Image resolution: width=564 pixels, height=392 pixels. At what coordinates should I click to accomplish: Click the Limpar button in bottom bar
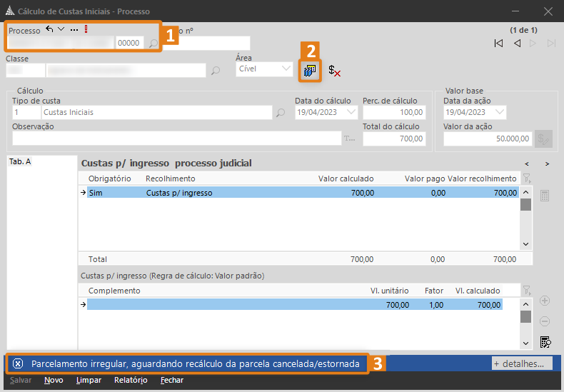point(89,380)
